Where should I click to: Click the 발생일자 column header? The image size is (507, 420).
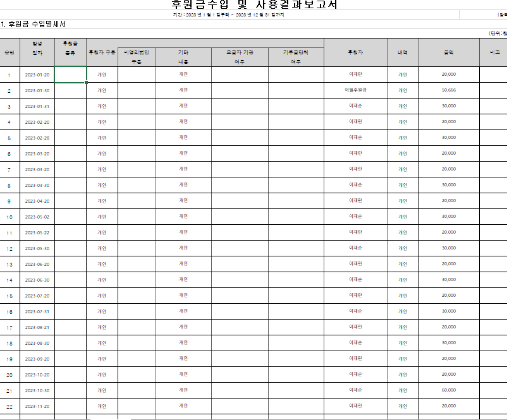(x=37, y=48)
